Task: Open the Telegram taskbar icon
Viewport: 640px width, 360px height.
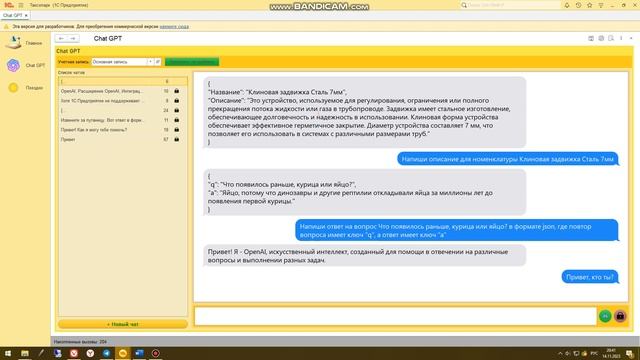Action: pos(107,353)
